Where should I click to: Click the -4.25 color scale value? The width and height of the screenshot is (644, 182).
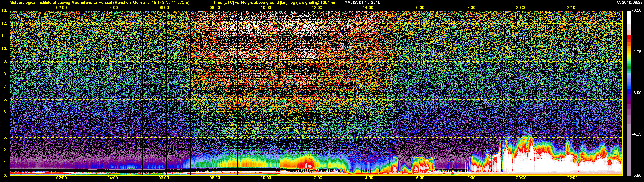coord(637,134)
